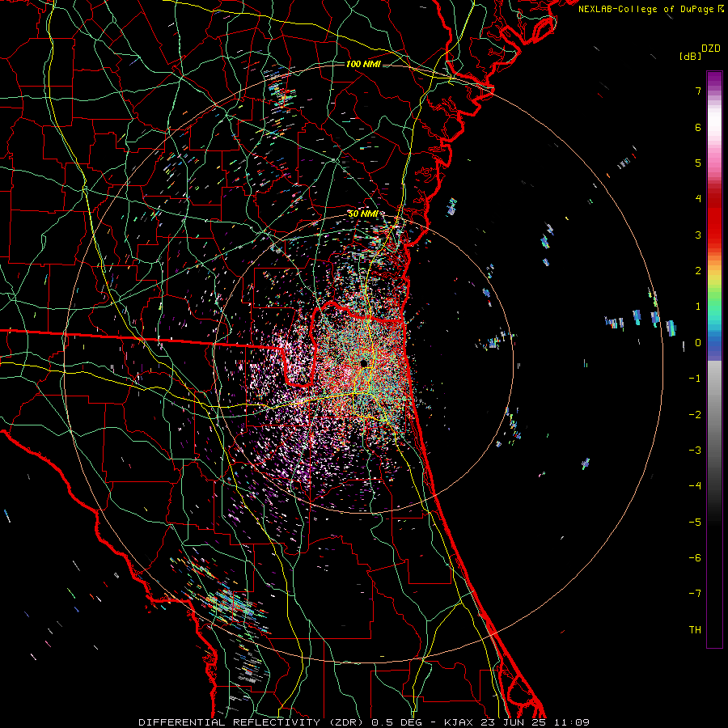Click the -6 value on color scale
Screen dimensions: 728x728
[x=695, y=558]
